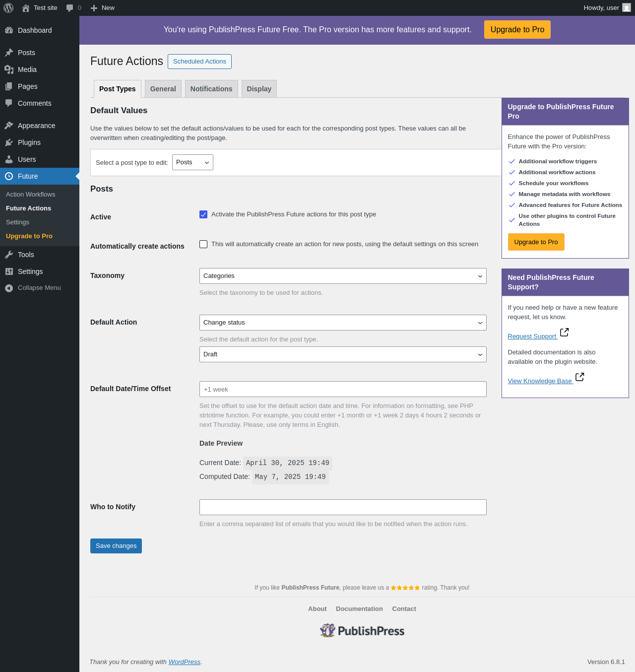
Task: Click the PublishPress footer logo
Action: [x=362, y=630]
